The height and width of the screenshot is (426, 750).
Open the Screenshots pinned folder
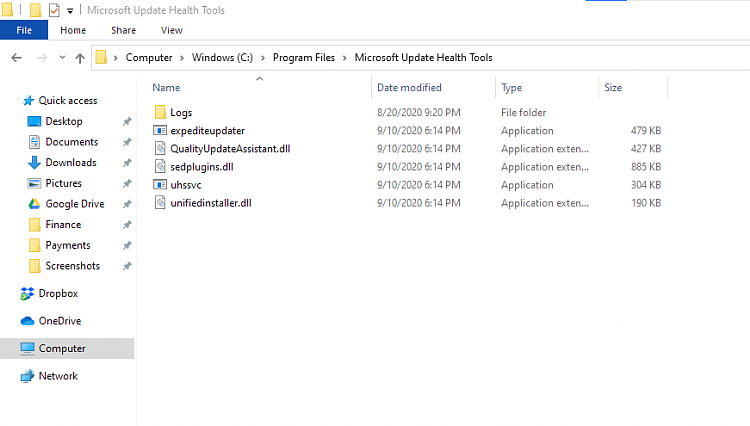pyautogui.click(x=73, y=266)
